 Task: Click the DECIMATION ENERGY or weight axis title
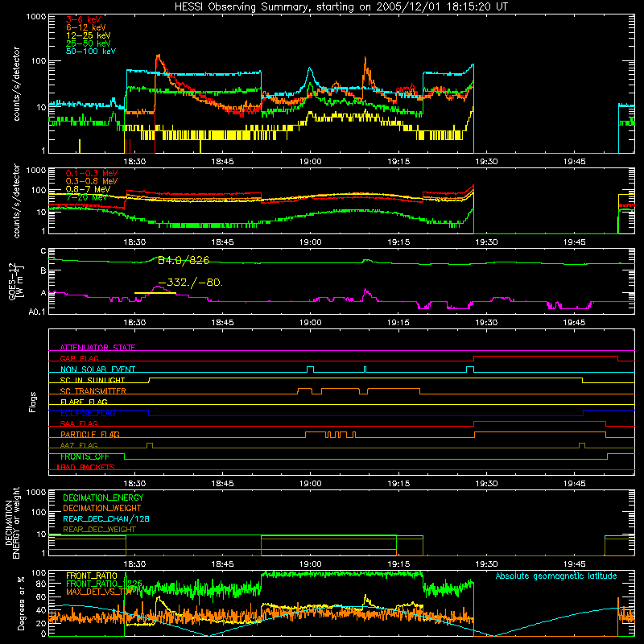[12, 522]
